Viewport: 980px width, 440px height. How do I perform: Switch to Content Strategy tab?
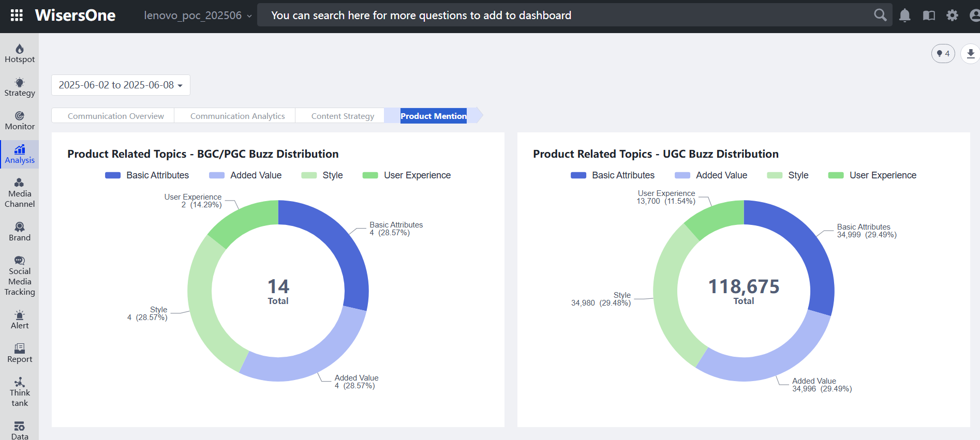point(343,116)
